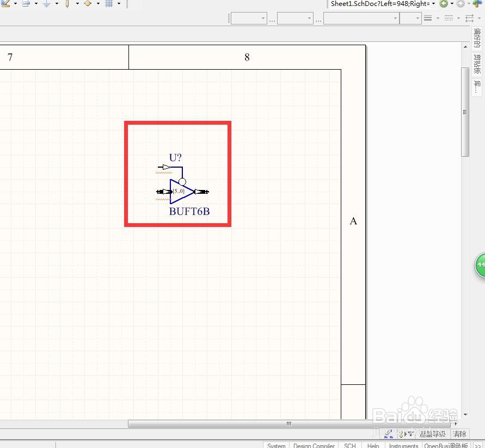Expand the digital device dropdown arrow

click(x=77, y=3)
